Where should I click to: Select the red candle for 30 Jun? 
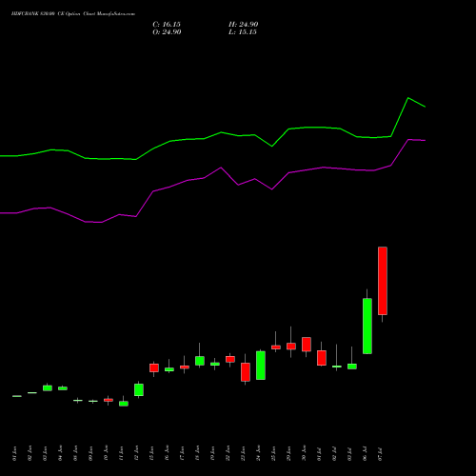tap(307, 345)
